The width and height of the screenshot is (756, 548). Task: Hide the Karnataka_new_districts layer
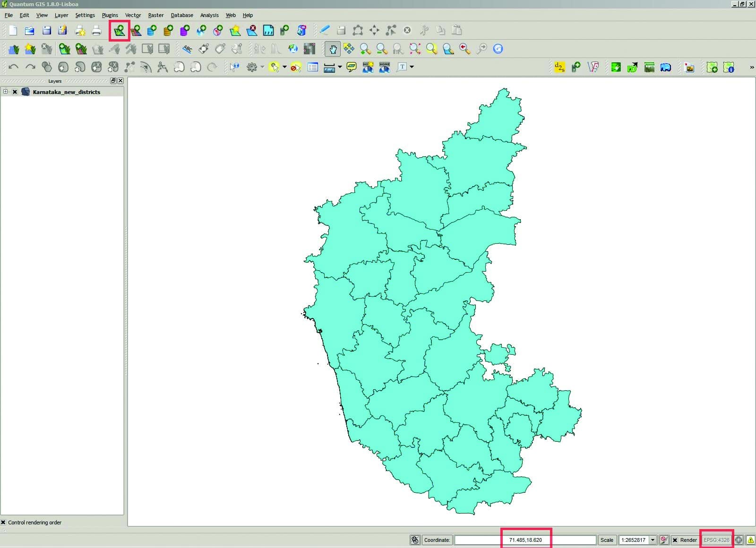(x=15, y=92)
